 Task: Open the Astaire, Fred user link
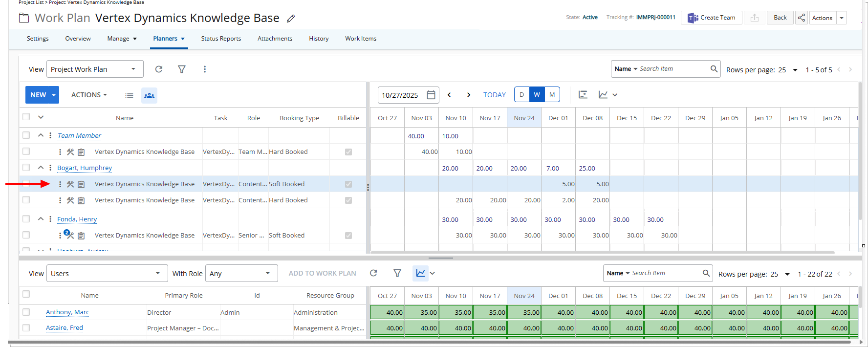pyautogui.click(x=65, y=328)
